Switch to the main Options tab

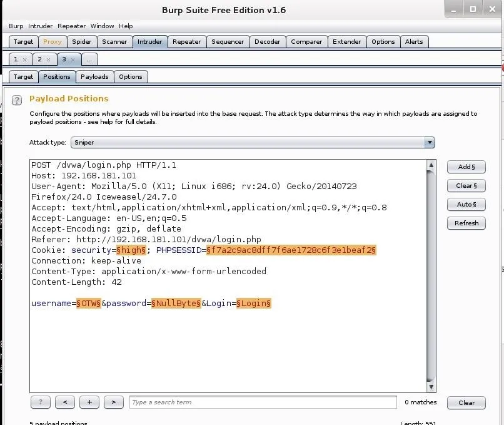383,41
